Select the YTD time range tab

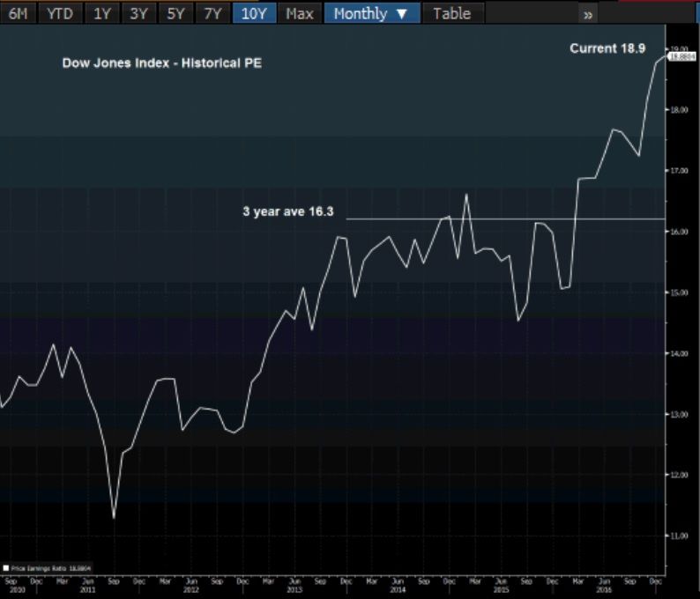[x=60, y=14]
